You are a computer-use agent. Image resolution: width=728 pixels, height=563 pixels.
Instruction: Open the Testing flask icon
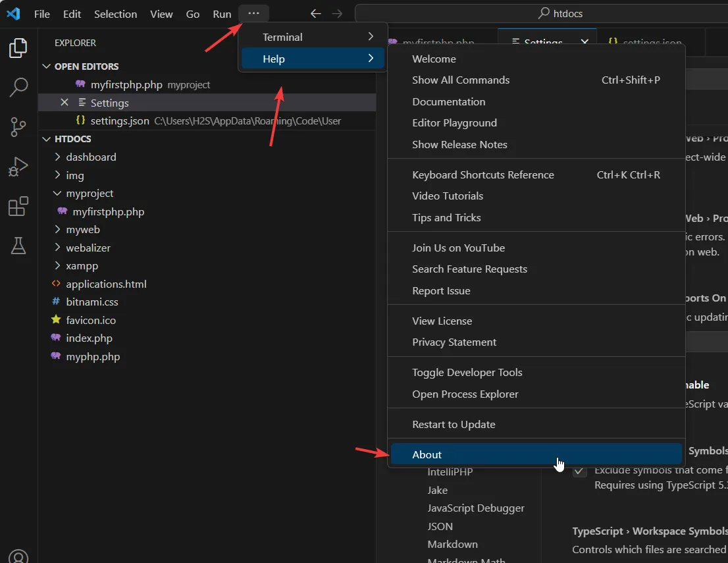18,246
